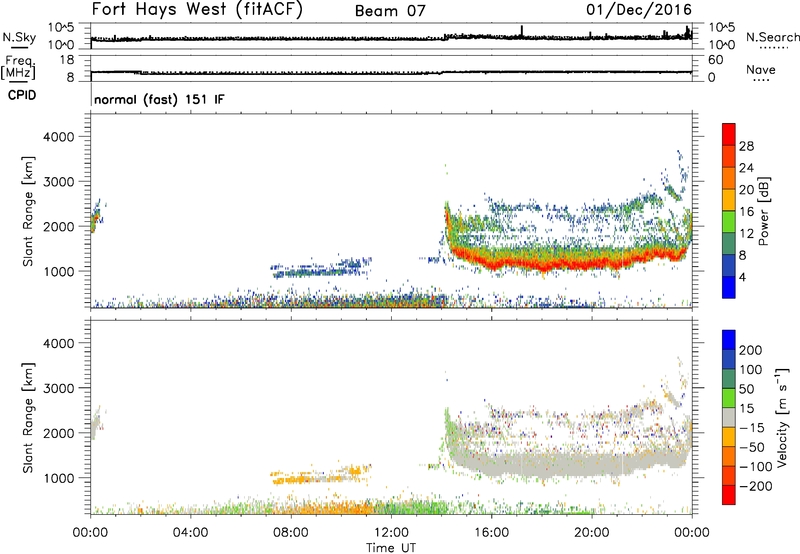Click the "60" tick on Nave axis
This screenshot has width=800, height=554.
(715, 60)
